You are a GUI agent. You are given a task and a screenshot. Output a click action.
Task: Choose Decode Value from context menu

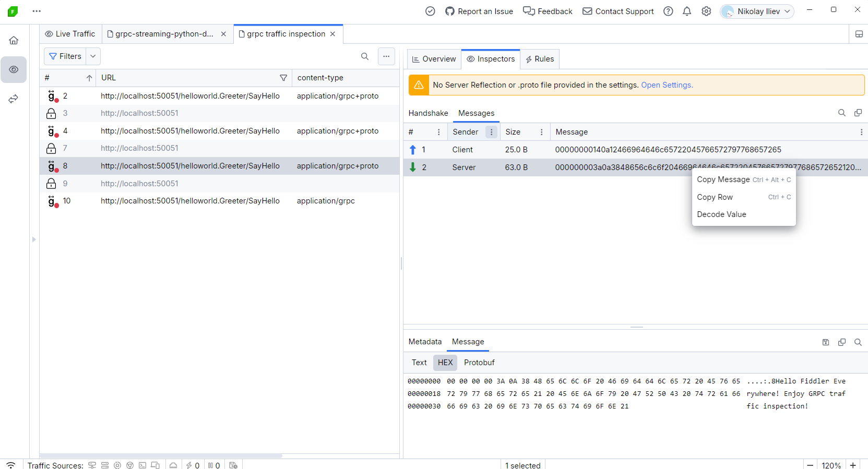coord(744,214)
